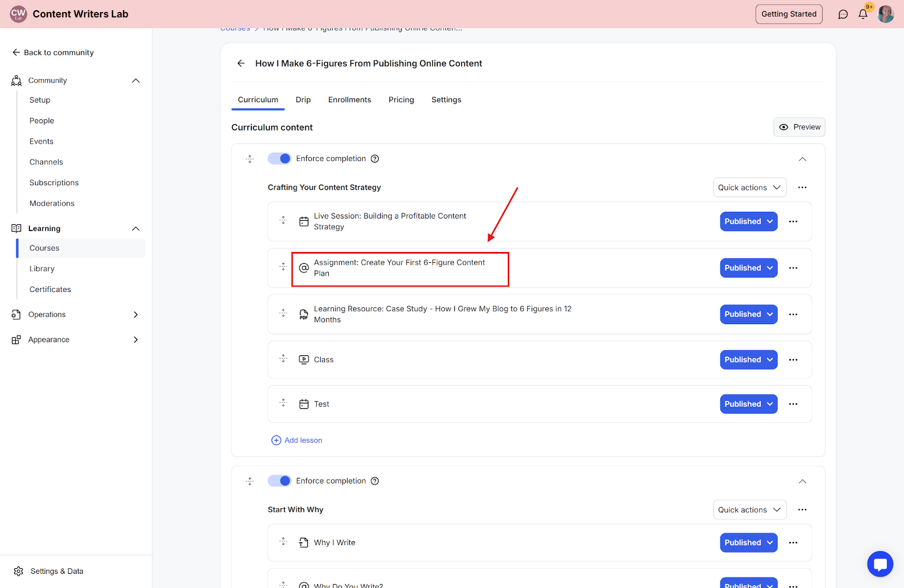Collapse the Start With Why section
The image size is (904, 588).
[x=802, y=481]
